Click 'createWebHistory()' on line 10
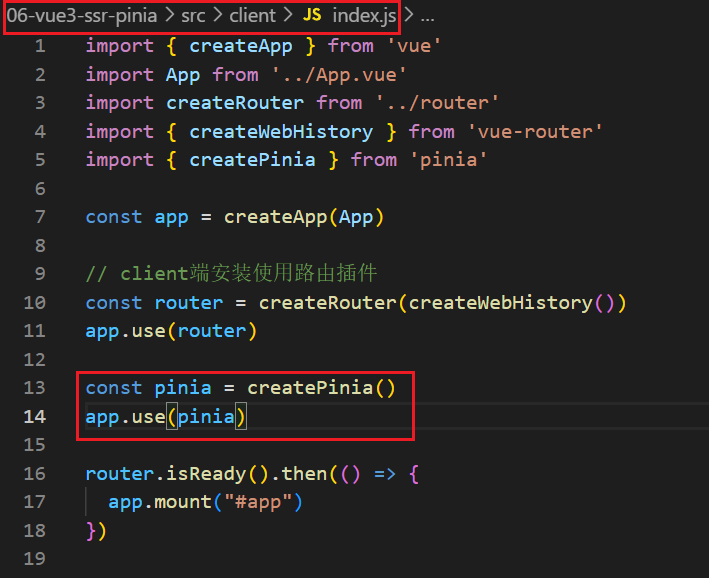This screenshot has height=578, width=709. pyautogui.click(x=511, y=303)
